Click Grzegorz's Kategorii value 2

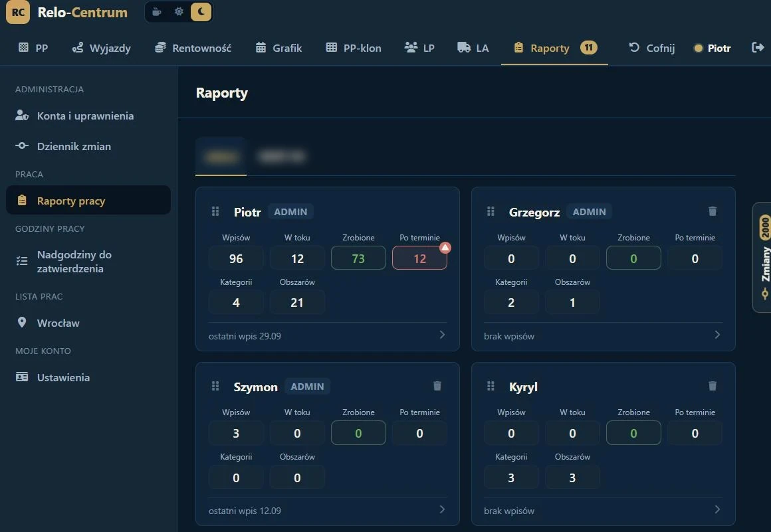tap(511, 303)
